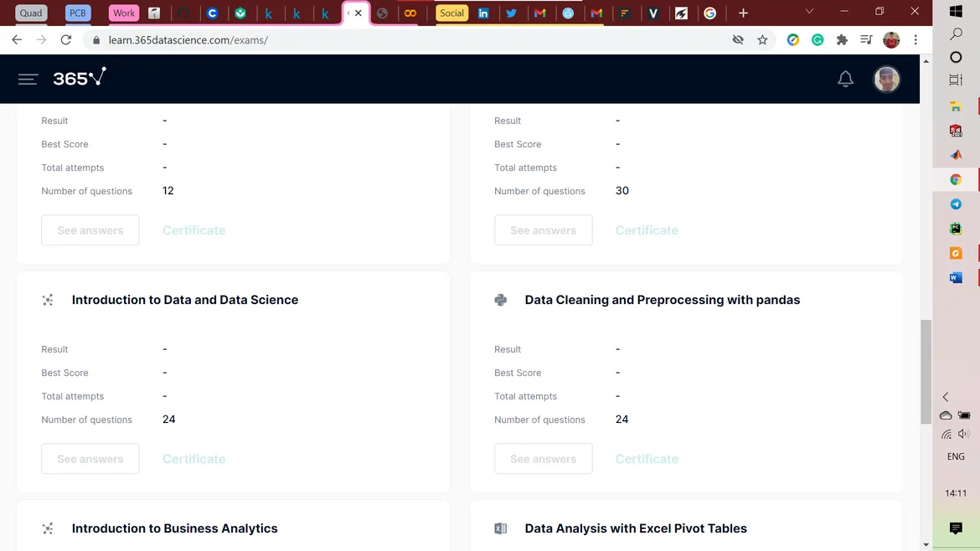
Task: Open the user profile avatar
Action: pos(886,79)
